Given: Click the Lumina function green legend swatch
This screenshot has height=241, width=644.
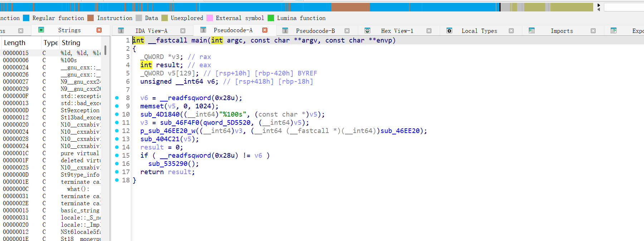Looking at the screenshot, I should pos(271,18).
